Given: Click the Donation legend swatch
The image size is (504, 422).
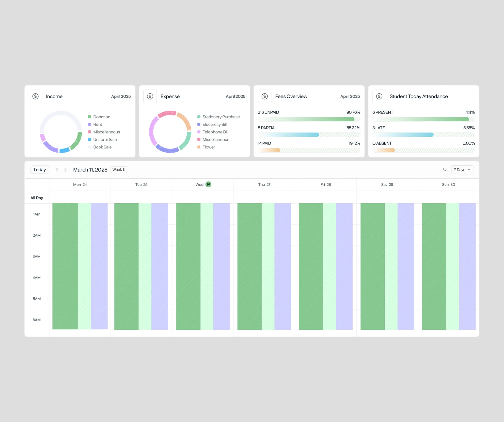Looking at the screenshot, I should tap(90, 117).
